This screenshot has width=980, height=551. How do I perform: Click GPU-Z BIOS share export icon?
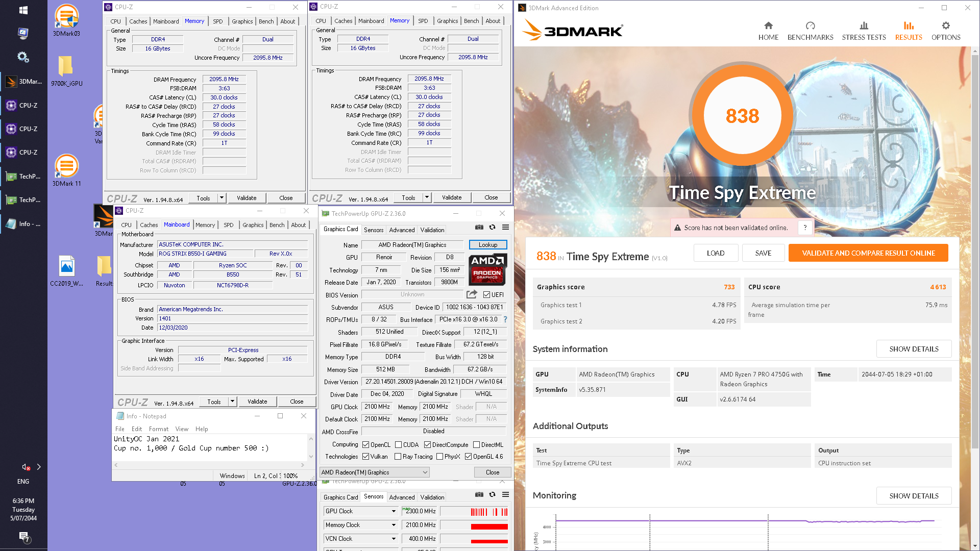point(472,294)
